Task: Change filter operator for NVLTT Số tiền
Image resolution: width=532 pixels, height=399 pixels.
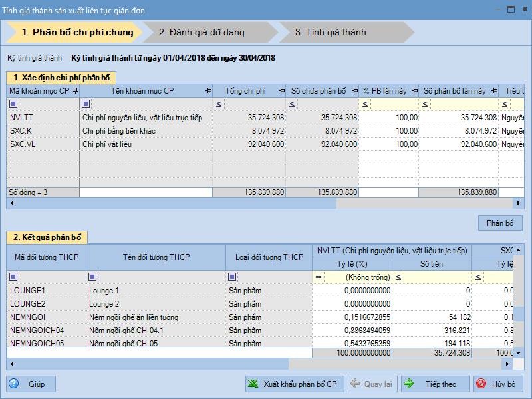Action: pos(398,277)
